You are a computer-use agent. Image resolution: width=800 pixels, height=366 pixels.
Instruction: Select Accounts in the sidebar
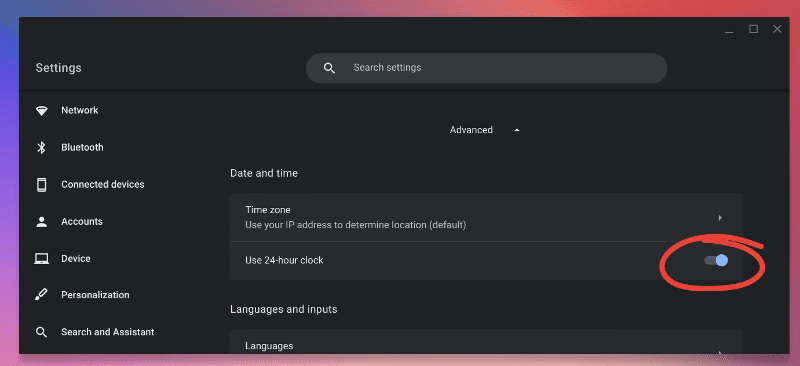[x=82, y=222]
